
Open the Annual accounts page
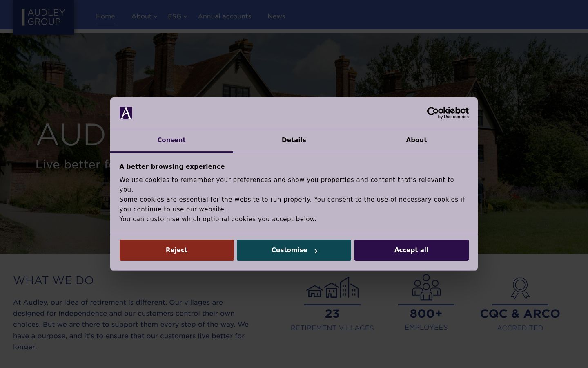(x=225, y=16)
